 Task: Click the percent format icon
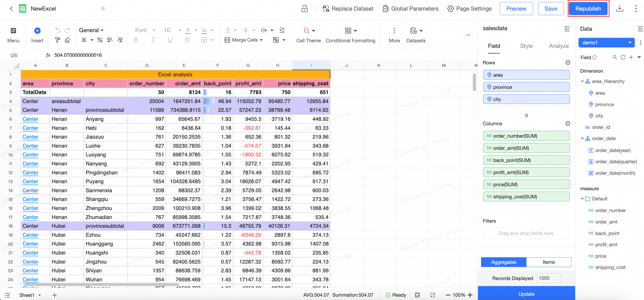point(100,40)
